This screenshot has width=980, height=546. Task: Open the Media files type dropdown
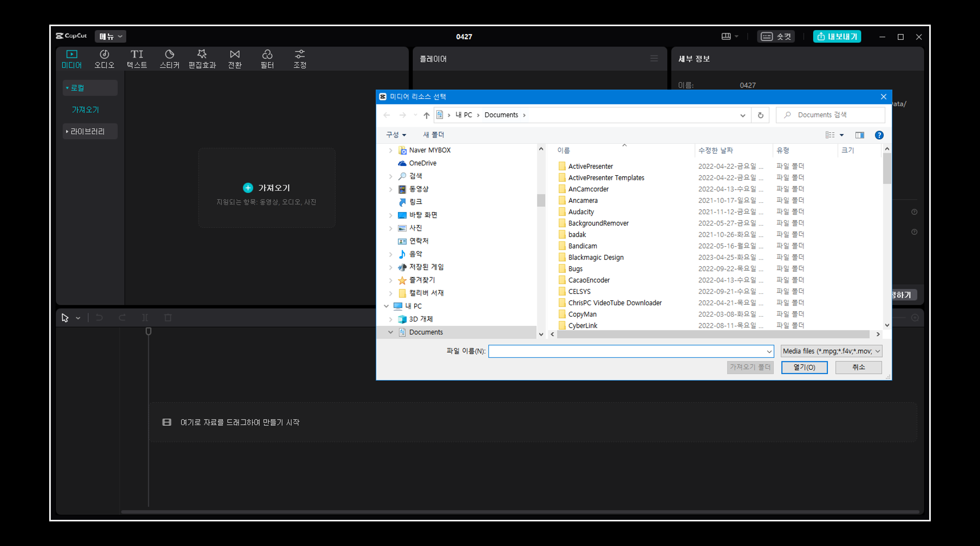(x=831, y=351)
